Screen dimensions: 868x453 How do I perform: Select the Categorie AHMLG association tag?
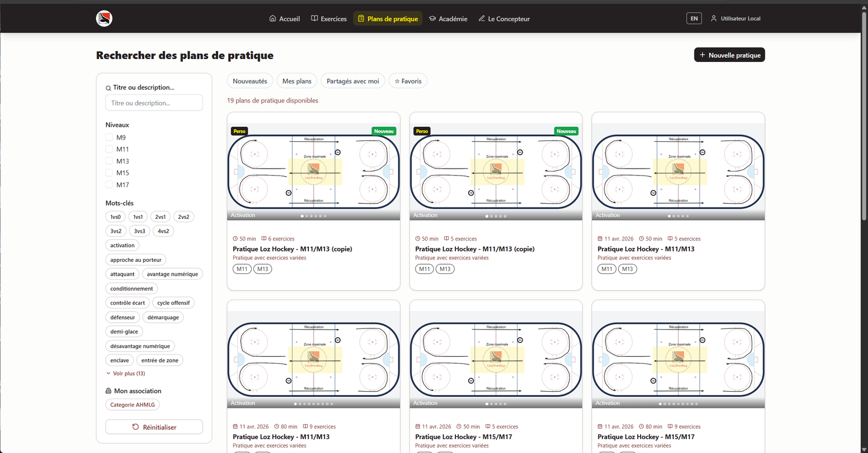[x=133, y=405]
